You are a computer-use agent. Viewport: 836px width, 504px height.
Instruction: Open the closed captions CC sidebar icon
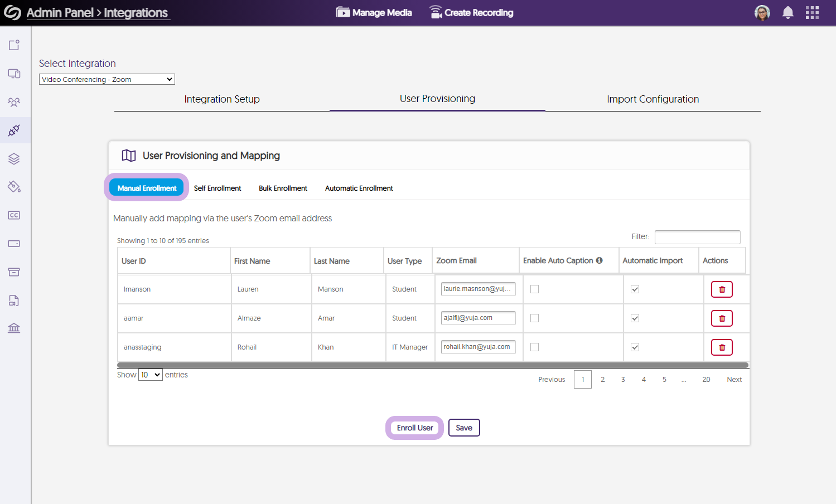tap(14, 215)
